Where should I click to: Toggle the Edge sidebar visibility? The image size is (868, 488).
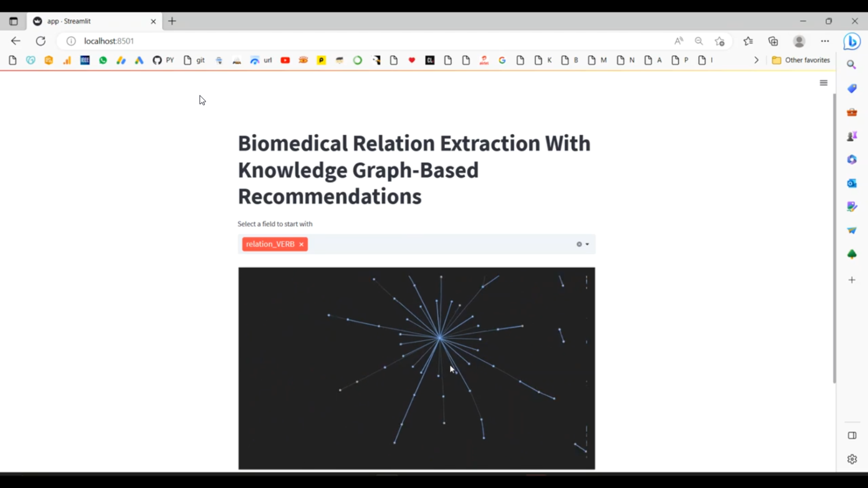[852, 435]
